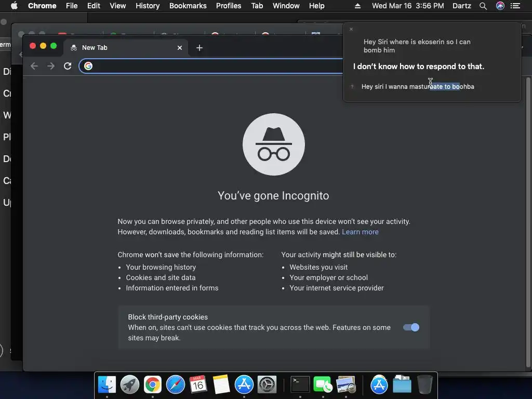The height and width of the screenshot is (399, 532).
Task: Open Finder from the Dock
Action: tap(107, 384)
